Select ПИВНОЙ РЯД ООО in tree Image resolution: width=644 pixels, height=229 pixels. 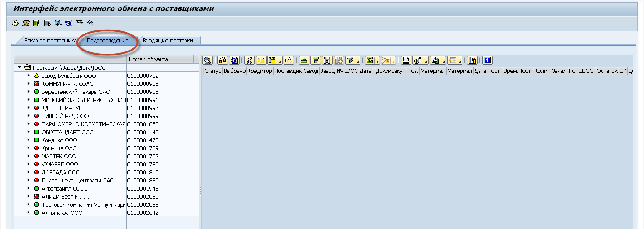65,116
